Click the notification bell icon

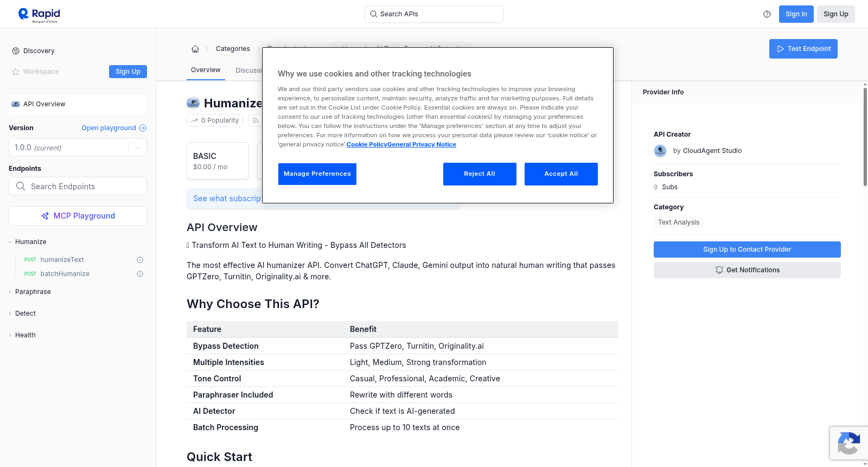click(x=719, y=270)
